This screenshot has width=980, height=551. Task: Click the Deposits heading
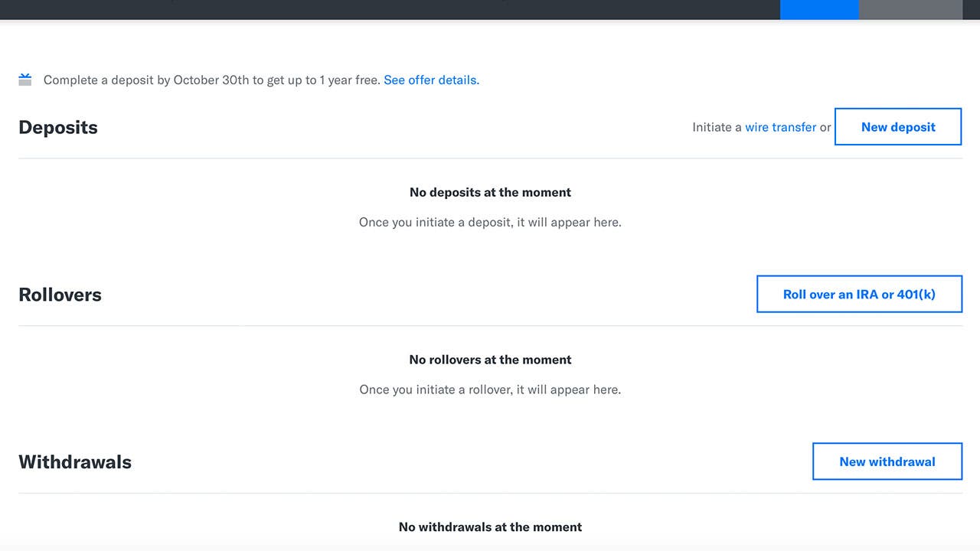point(58,127)
